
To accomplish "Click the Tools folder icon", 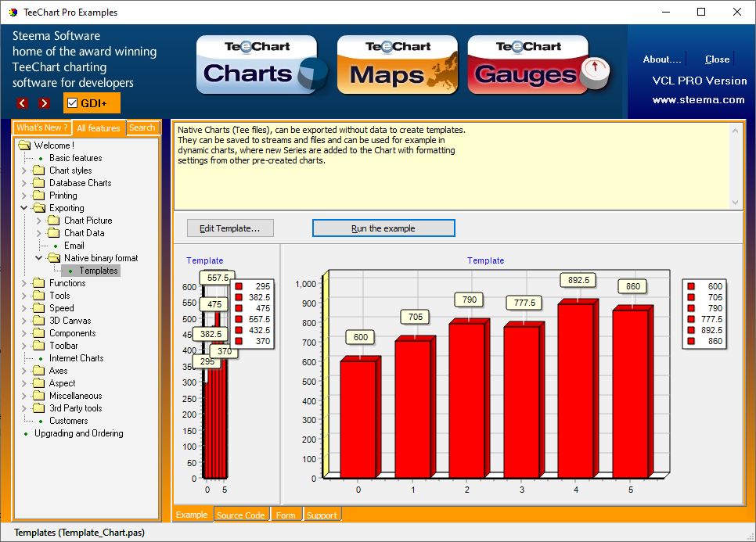I will [38, 296].
